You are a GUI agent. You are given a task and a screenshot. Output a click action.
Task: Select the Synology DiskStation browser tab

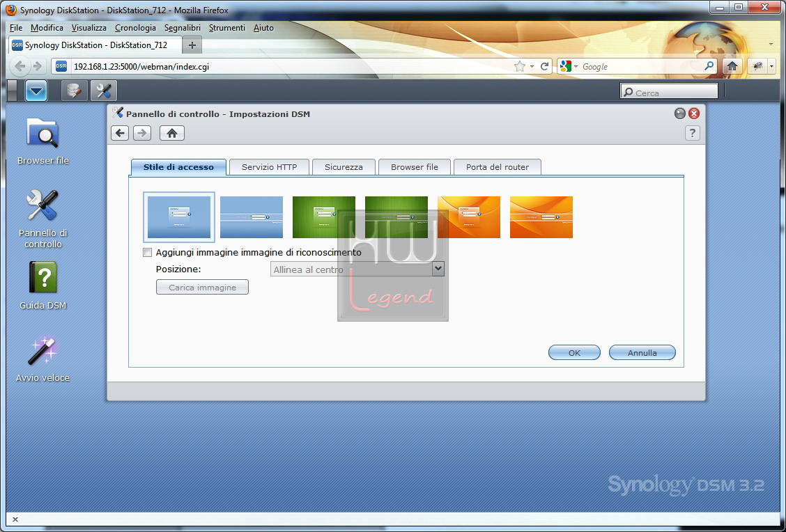(x=95, y=45)
